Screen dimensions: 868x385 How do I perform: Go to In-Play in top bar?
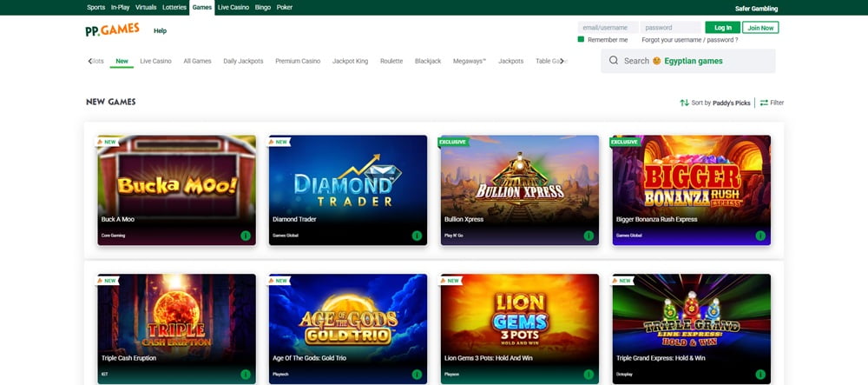120,8
